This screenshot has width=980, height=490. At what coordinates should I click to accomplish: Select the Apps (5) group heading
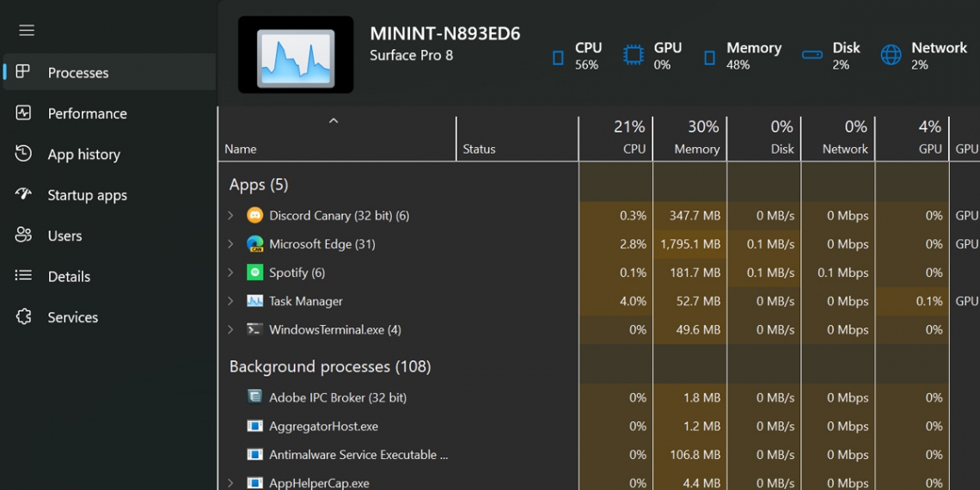[x=259, y=184]
